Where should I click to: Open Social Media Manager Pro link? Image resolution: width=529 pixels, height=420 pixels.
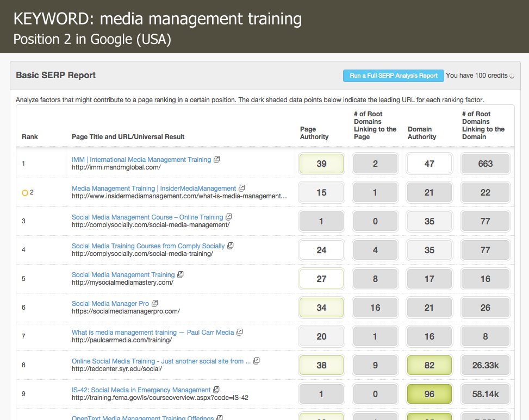click(x=110, y=303)
